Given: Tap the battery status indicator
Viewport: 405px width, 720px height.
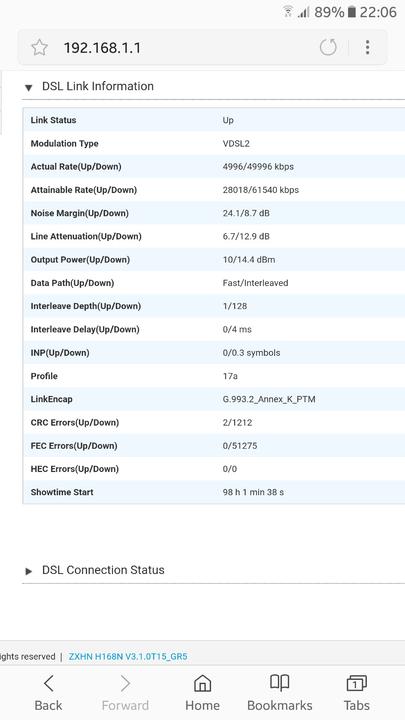Looking at the screenshot, I should [352, 12].
